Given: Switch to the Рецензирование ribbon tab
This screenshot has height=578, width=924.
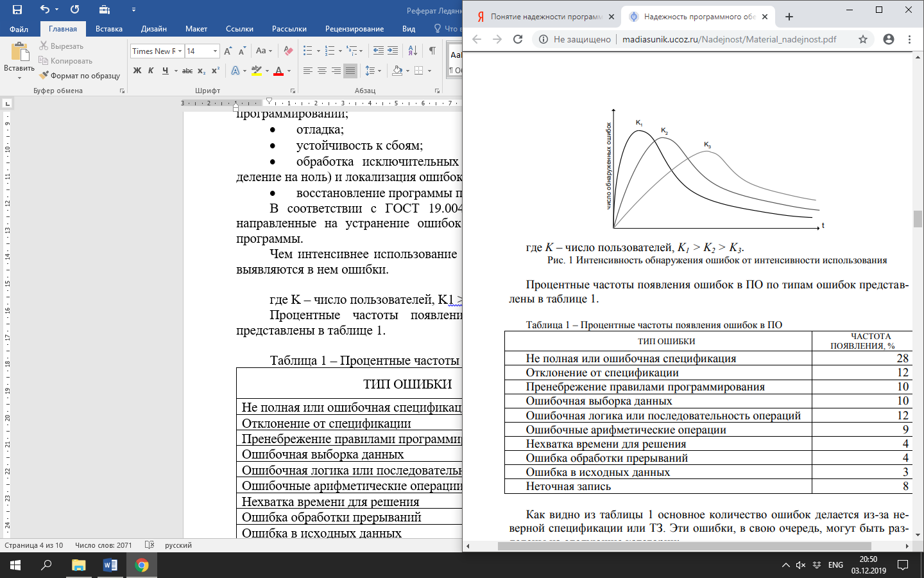Looking at the screenshot, I should pos(354,29).
